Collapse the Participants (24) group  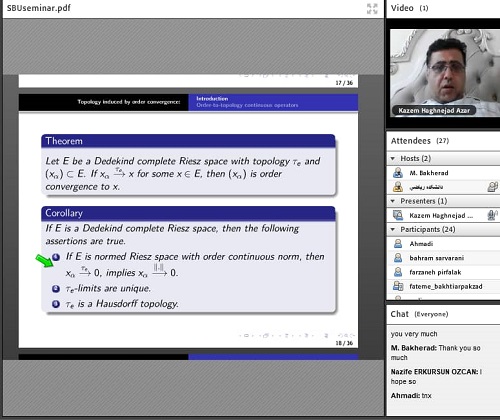(393, 229)
